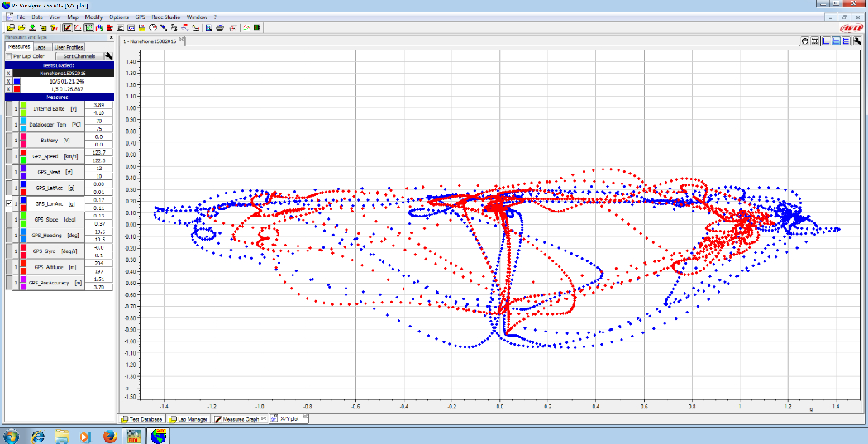Check the Datalogger_Tem measure checkbox
The width and height of the screenshot is (868, 444).
click(x=8, y=125)
